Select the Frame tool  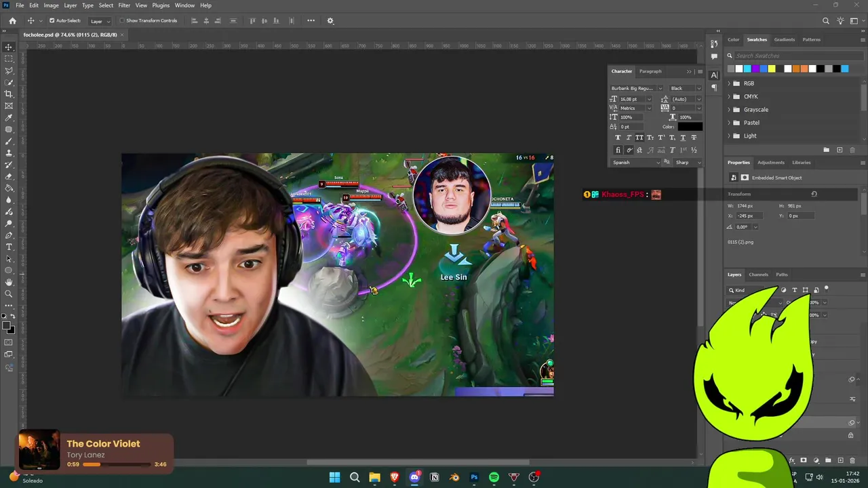pos(9,106)
